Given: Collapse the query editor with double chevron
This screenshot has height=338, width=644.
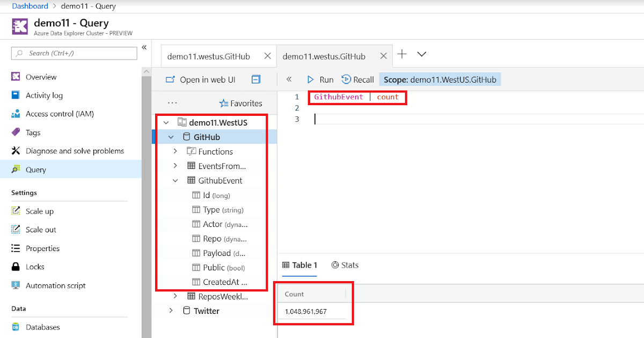Looking at the screenshot, I should tap(289, 79).
